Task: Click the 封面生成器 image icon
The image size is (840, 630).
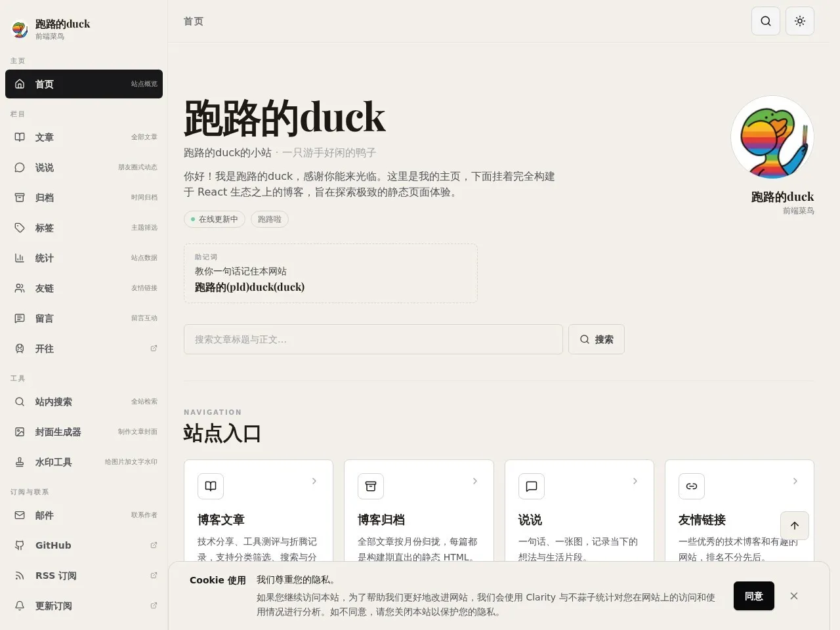Action: [20, 432]
